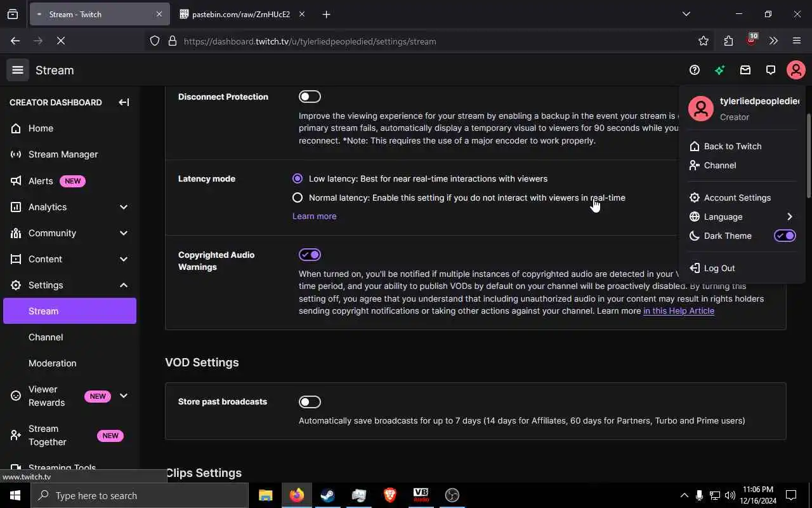Expand the Community section chevron

tap(124, 233)
